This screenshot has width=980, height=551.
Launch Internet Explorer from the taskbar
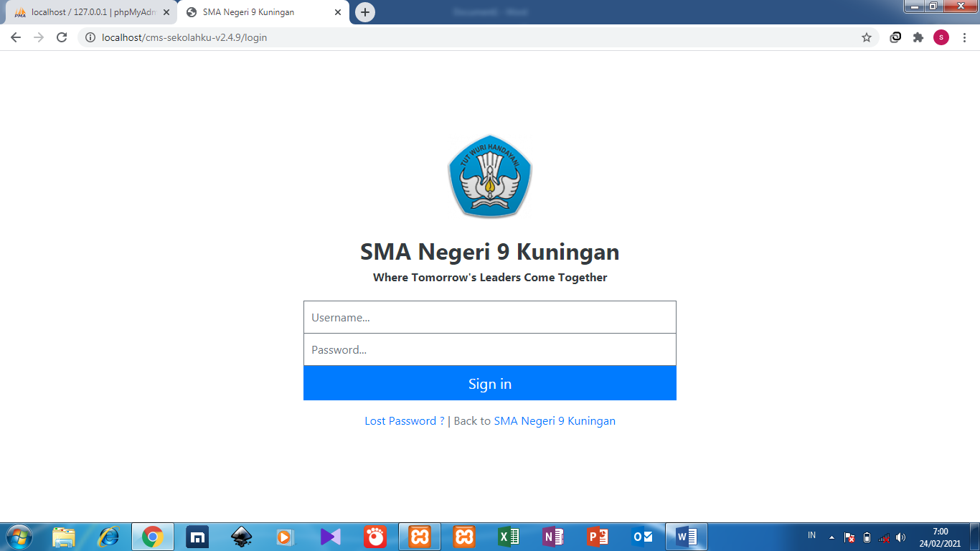(108, 537)
